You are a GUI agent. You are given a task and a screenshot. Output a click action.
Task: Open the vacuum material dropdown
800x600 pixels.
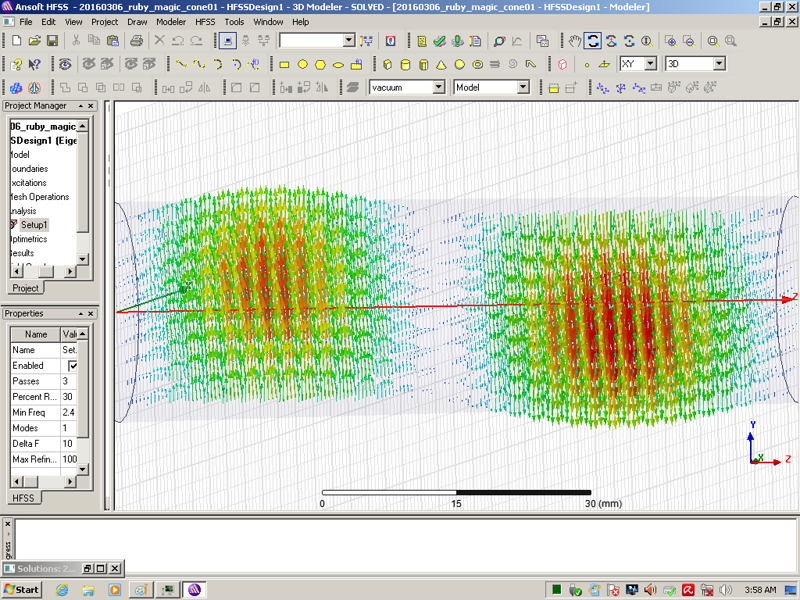[438, 88]
